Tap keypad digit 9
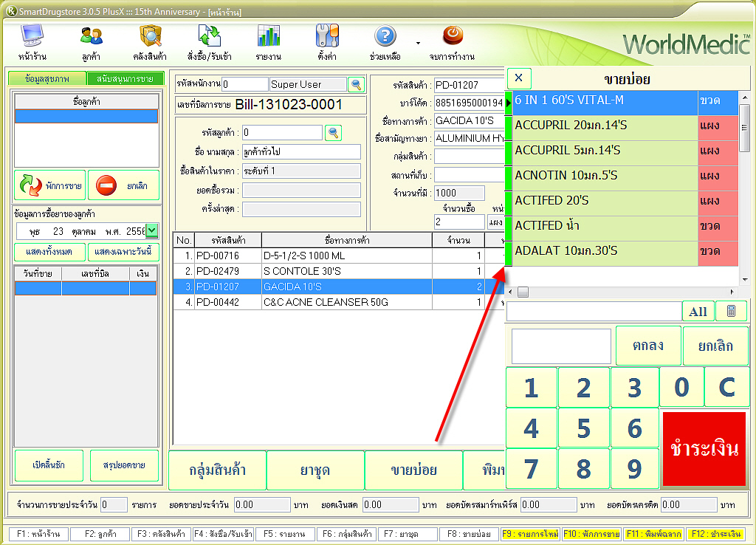Screen dimensions: 756x545 634,469
